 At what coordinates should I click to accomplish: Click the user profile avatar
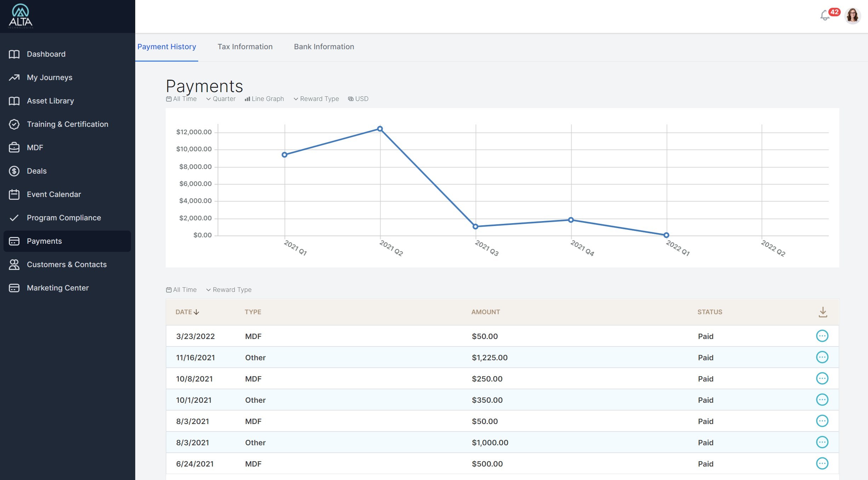pyautogui.click(x=853, y=16)
